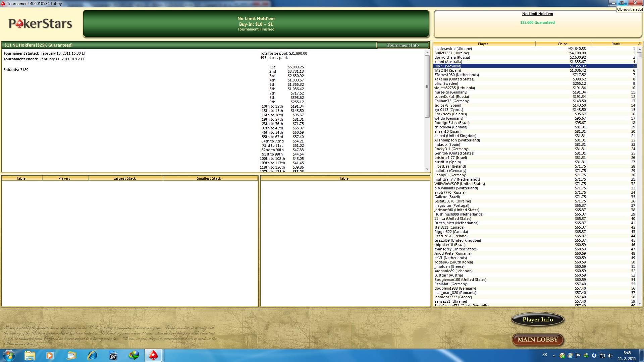Select player superKoKu1 (Russia)
Viewport: 644px width, 362px height.
point(535,97)
